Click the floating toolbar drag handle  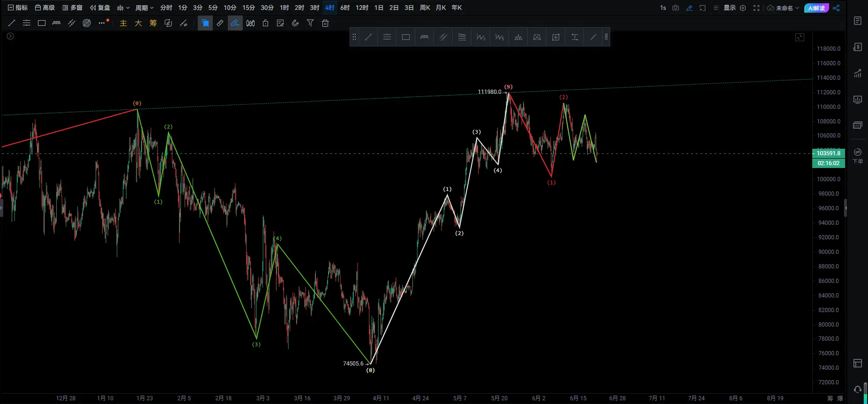[x=354, y=37]
